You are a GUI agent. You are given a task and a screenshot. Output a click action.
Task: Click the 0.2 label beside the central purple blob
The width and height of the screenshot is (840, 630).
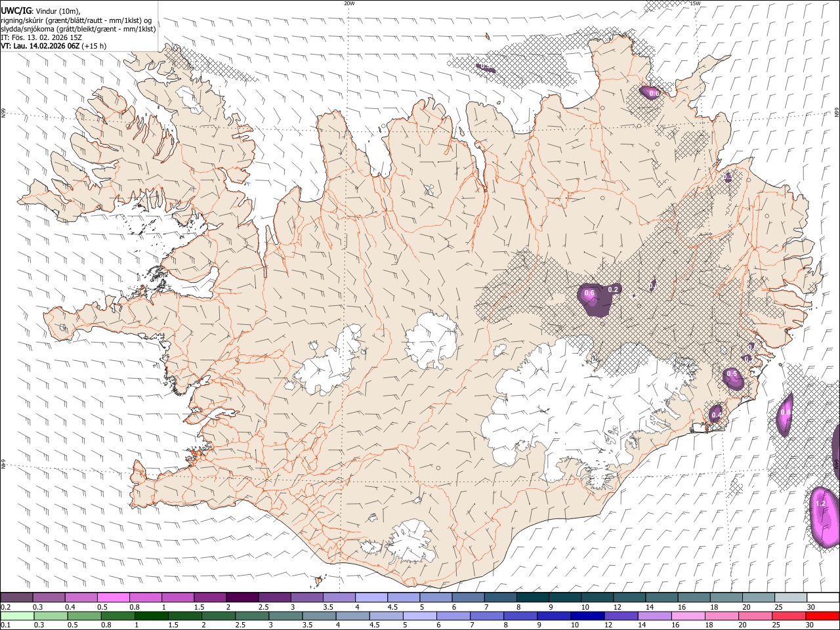[x=614, y=289]
